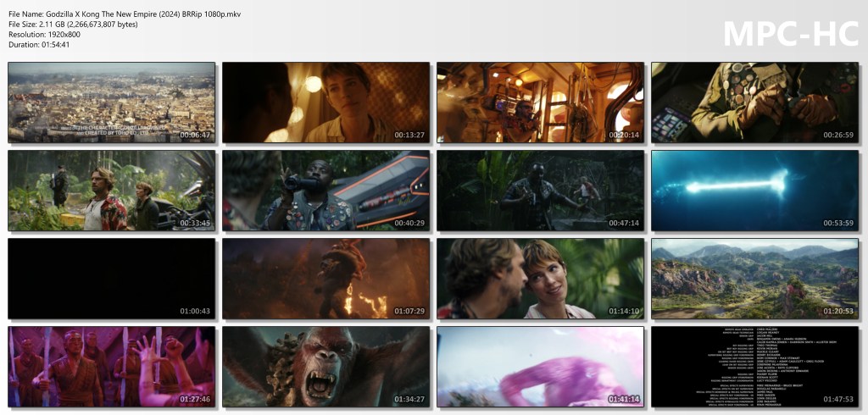This screenshot has width=868, height=415.
Task: Select the thumbnail timestamped 00:13:27
Action: (325, 102)
